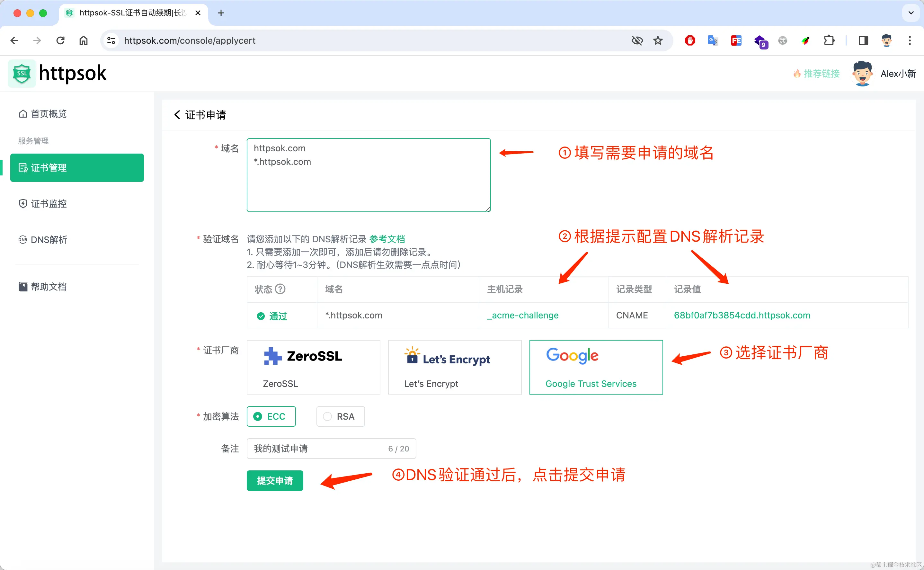Click the Google Translate extension icon

point(713,40)
